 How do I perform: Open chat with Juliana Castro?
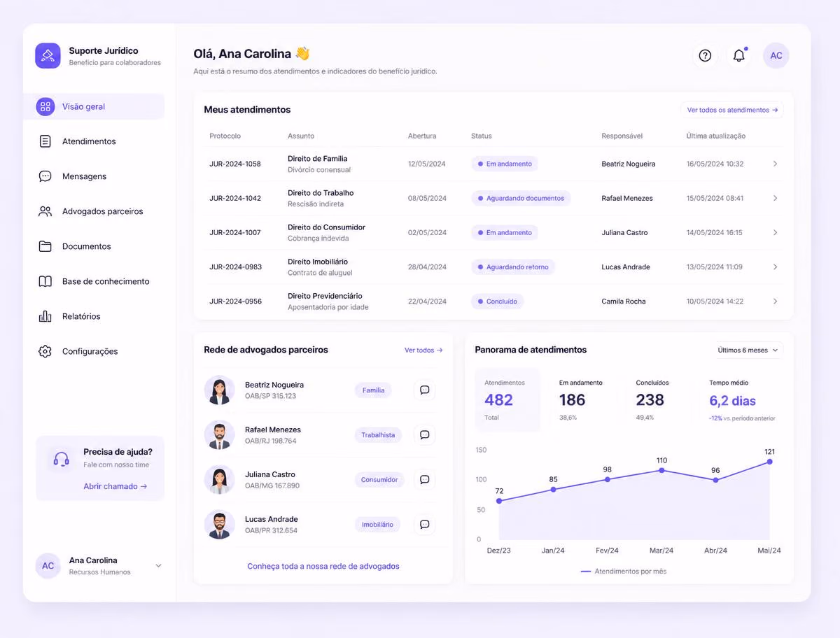click(x=424, y=480)
